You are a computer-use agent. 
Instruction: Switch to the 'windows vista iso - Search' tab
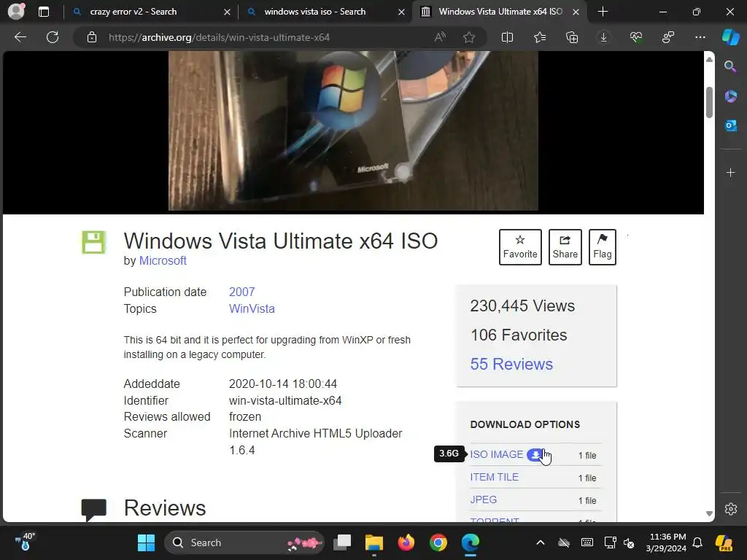pos(315,12)
